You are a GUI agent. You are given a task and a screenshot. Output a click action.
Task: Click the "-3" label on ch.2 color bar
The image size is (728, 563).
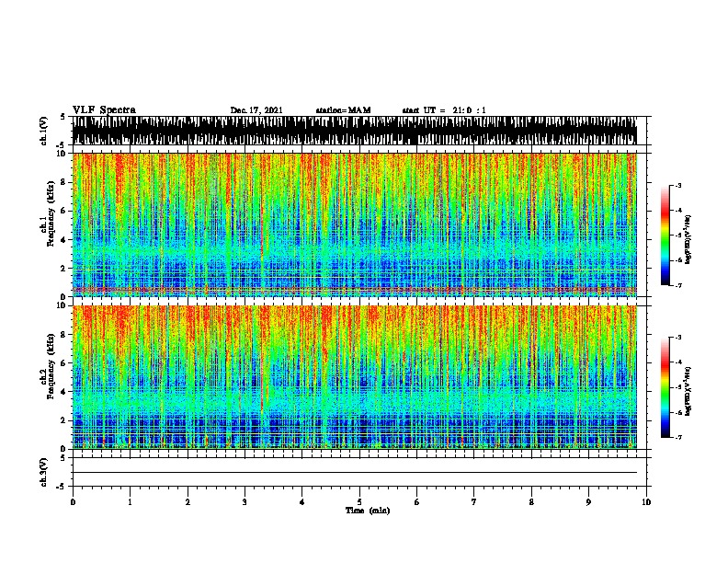[678, 338]
